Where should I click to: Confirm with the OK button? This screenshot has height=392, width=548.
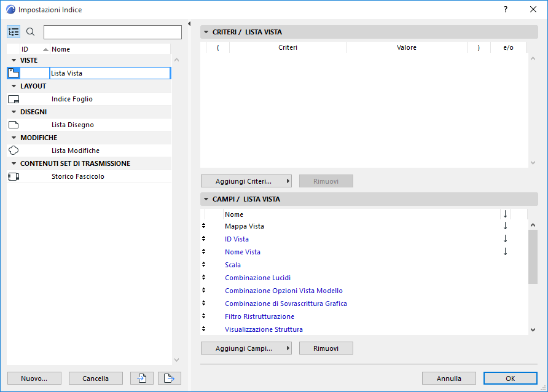coord(511,378)
